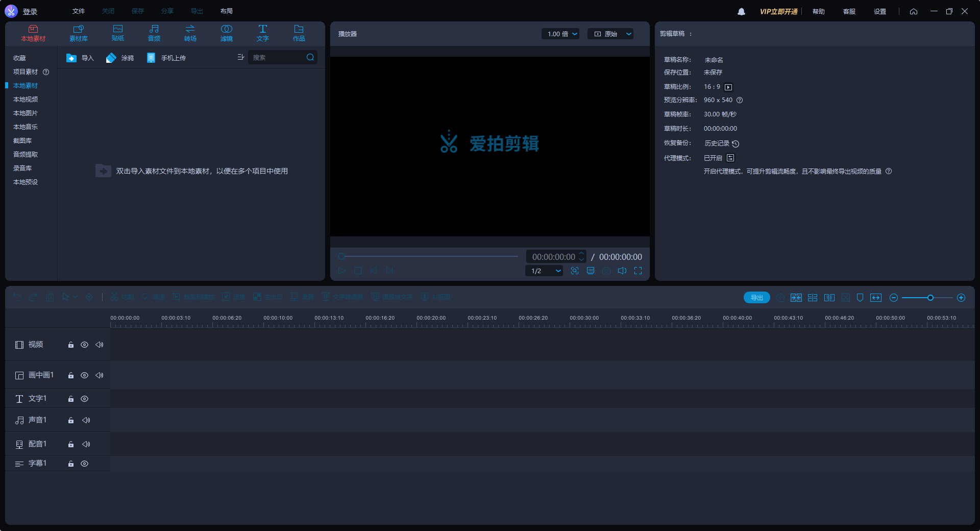Select the 切割 (cut) tool

coord(121,297)
